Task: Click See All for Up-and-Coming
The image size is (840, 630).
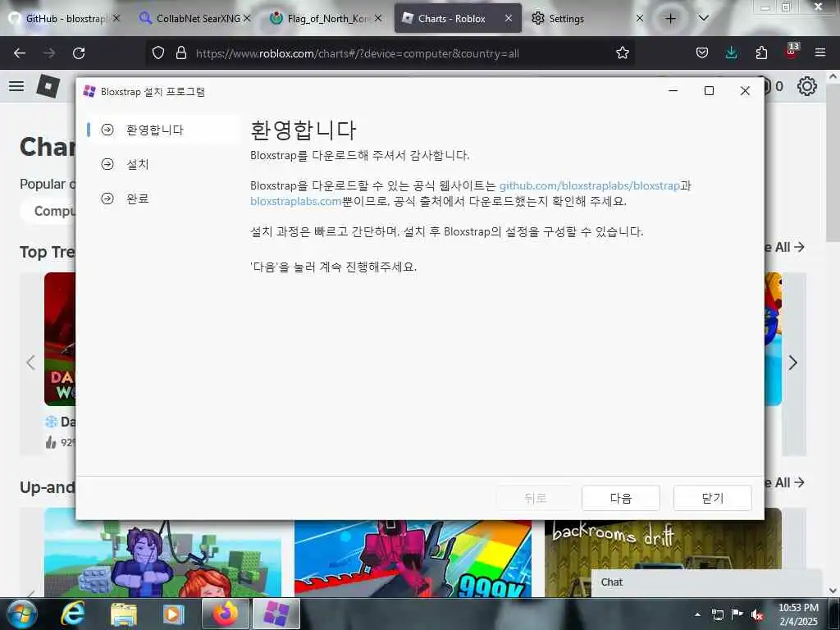Action: [785, 482]
